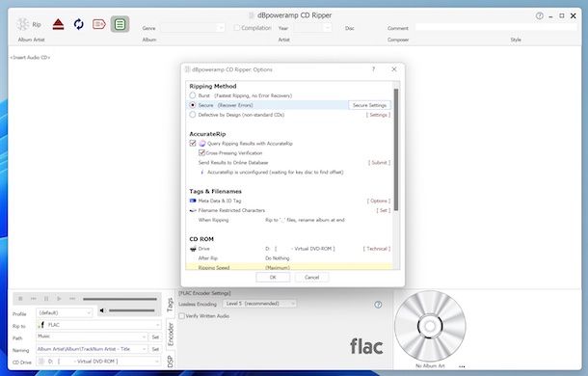Expand the Naming pattern dropdown
This screenshot has height=376, width=588.
coord(144,349)
